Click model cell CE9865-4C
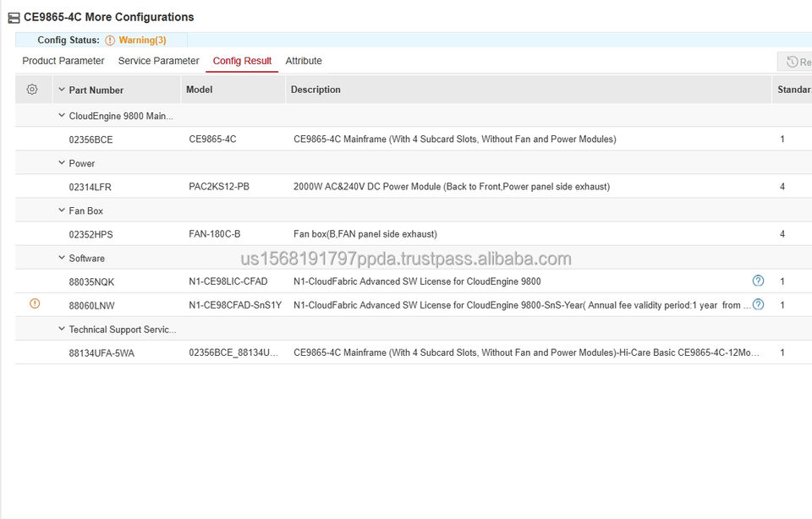Viewport: 812px width, 519px height. point(212,139)
